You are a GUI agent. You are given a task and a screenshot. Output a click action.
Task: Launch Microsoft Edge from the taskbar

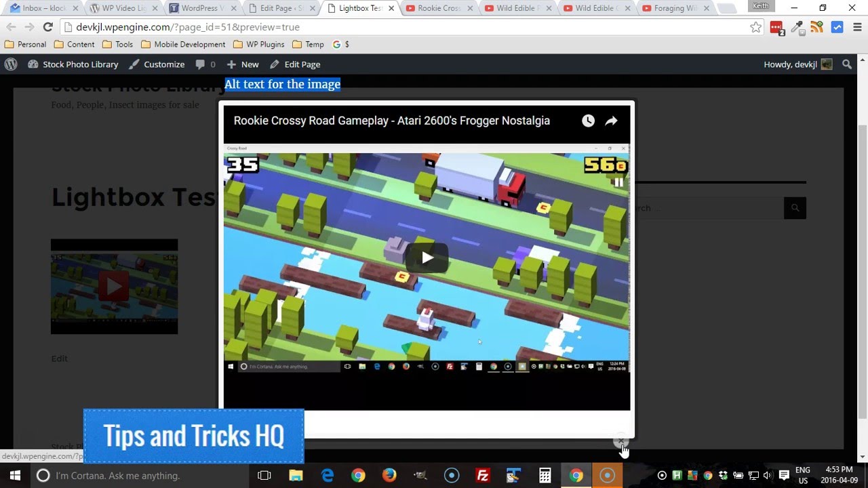pos(327,475)
